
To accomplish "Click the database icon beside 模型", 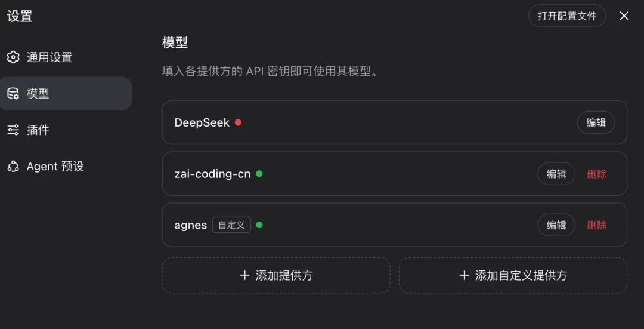I will pyautogui.click(x=13, y=93).
